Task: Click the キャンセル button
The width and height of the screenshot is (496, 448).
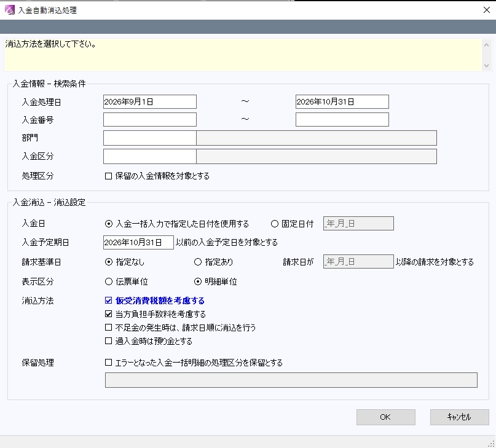Action: click(459, 417)
